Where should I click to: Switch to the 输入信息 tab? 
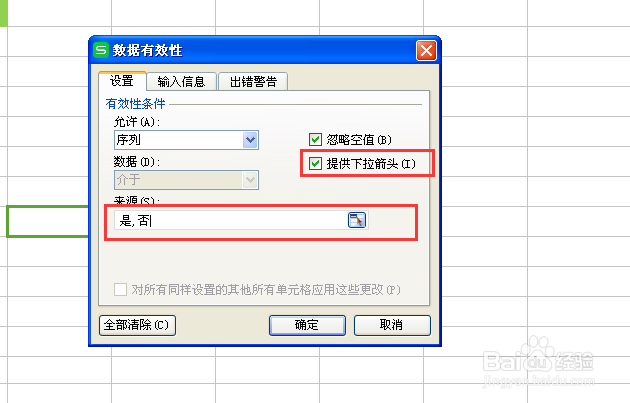(181, 82)
